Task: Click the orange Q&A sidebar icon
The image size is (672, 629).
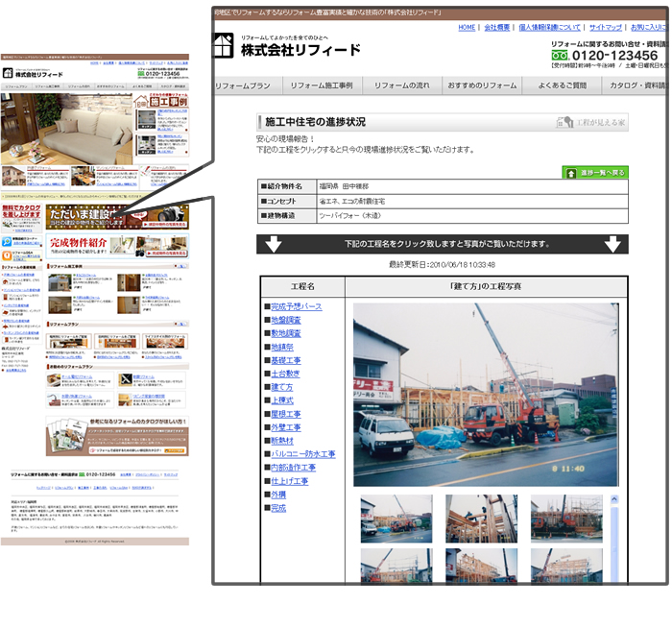Action: tap(7, 256)
